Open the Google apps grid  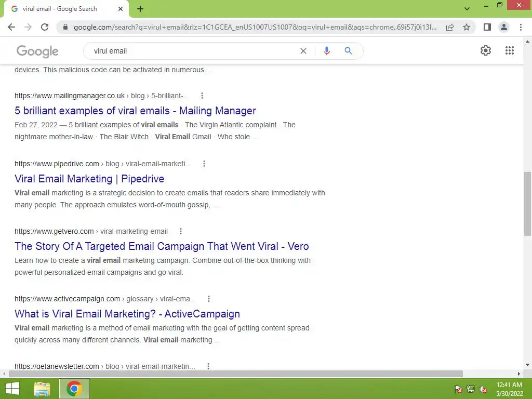510,50
